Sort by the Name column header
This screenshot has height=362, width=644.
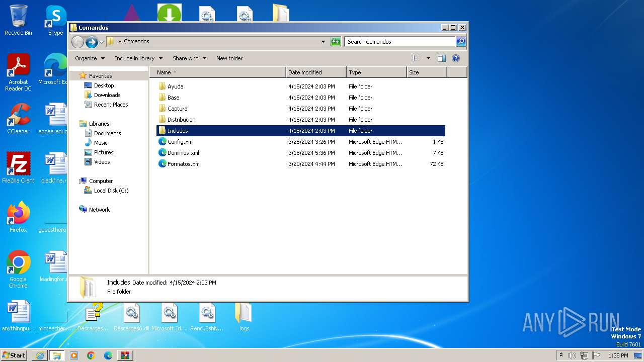point(217,72)
